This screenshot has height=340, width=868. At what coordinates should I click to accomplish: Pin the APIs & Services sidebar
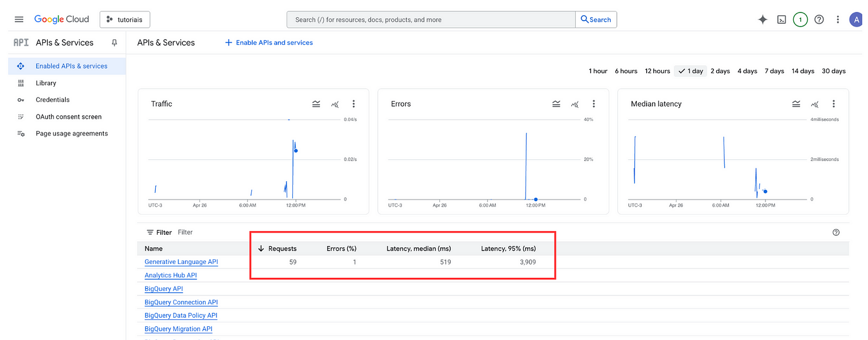point(114,43)
